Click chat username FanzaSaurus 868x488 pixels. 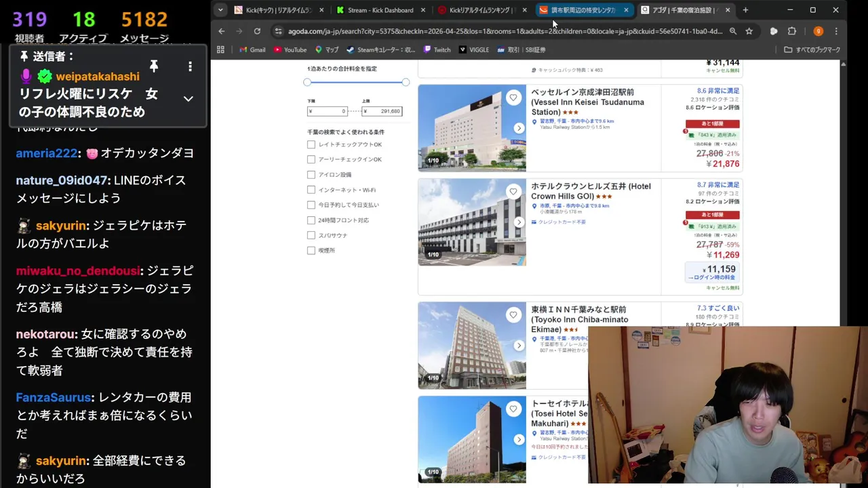click(54, 397)
